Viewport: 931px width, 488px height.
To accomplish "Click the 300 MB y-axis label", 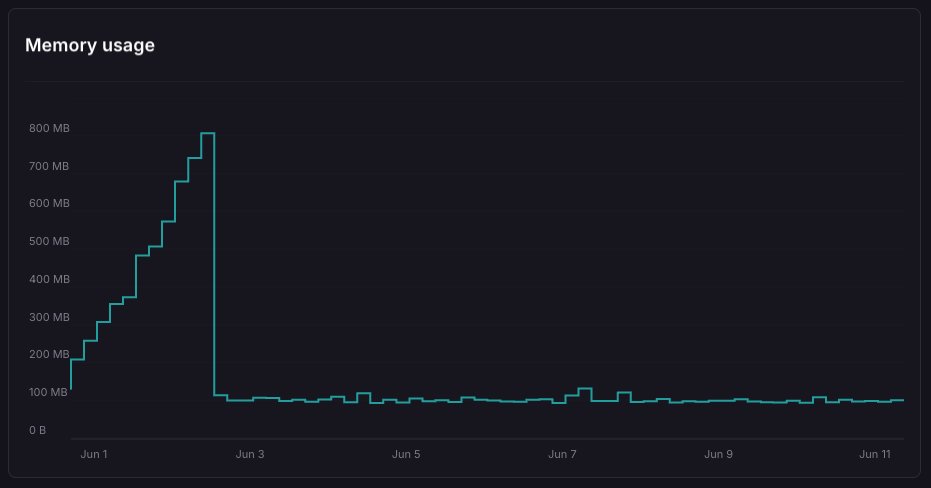I will pos(49,317).
